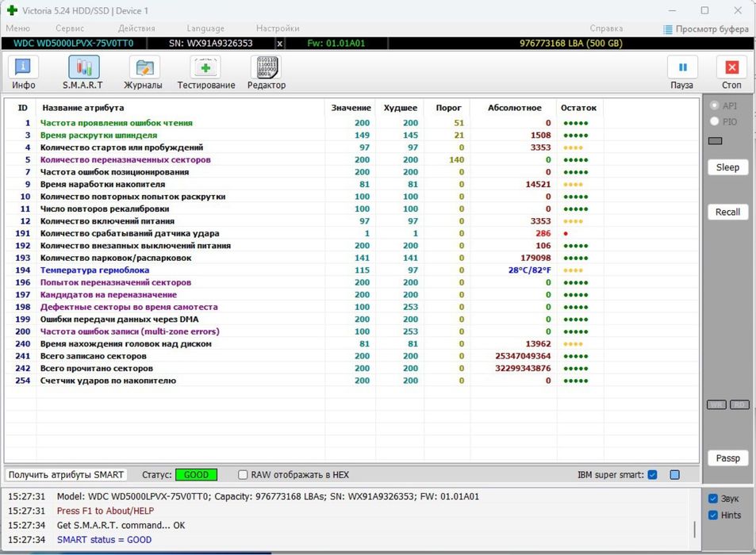
Task: Select the PIO radio button
Action: pyautogui.click(x=715, y=121)
